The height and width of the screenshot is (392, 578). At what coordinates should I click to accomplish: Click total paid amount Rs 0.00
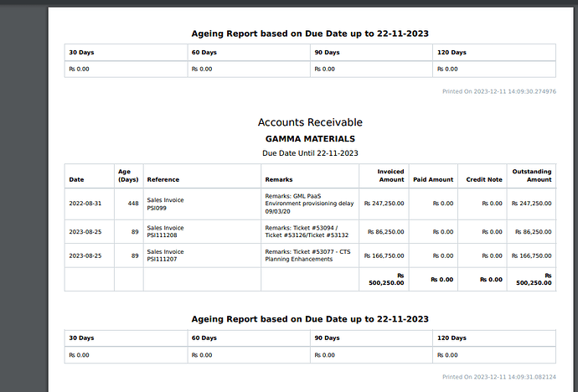pyautogui.click(x=442, y=280)
